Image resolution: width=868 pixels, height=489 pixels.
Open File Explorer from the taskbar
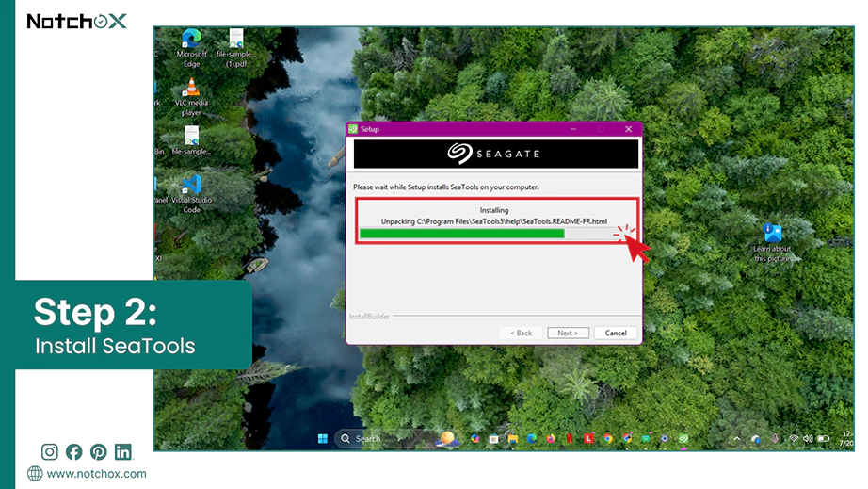pos(512,439)
